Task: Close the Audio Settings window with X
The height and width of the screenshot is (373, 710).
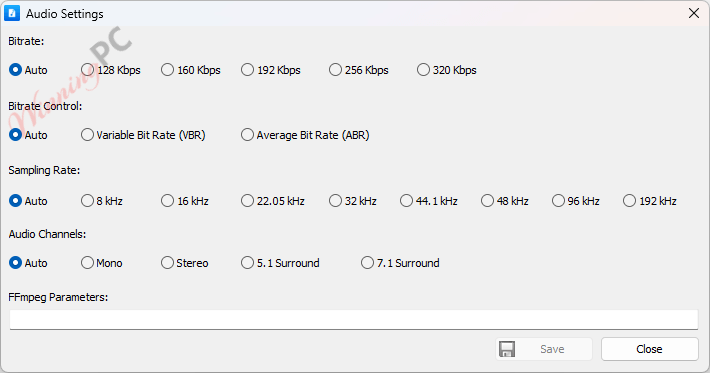Action: [694, 14]
